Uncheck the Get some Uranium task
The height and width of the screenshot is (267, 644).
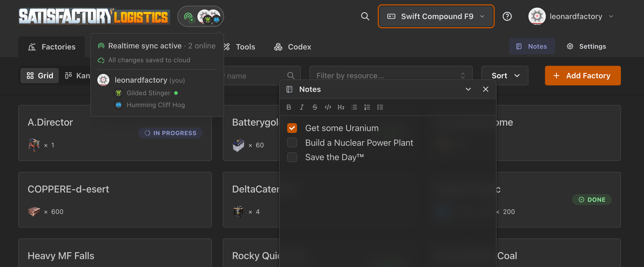click(292, 128)
